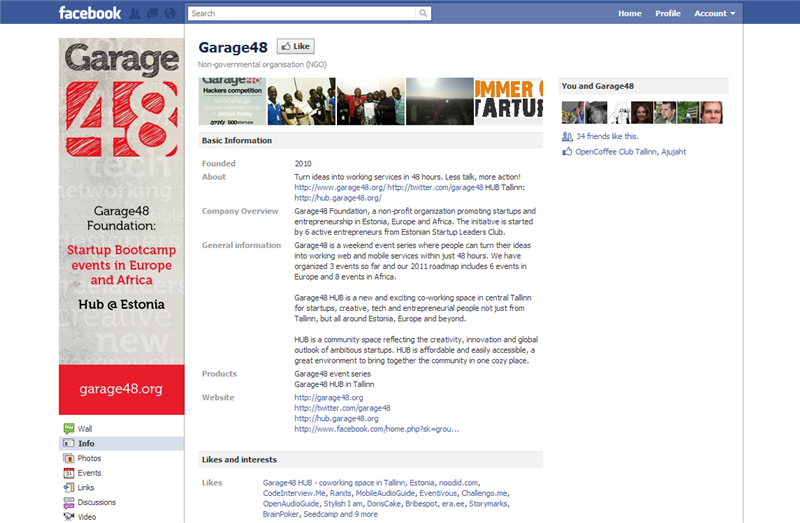Screen dimensions: 800x523
Task: Click the Discussions sidebar icon
Action: click(x=68, y=503)
